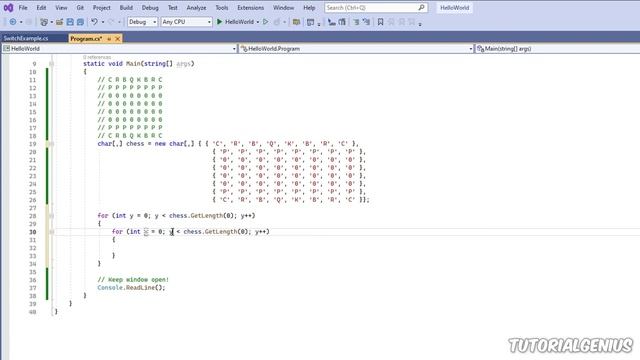
Task: Collapse the inner for loop at line 30
Action: (x=51, y=232)
